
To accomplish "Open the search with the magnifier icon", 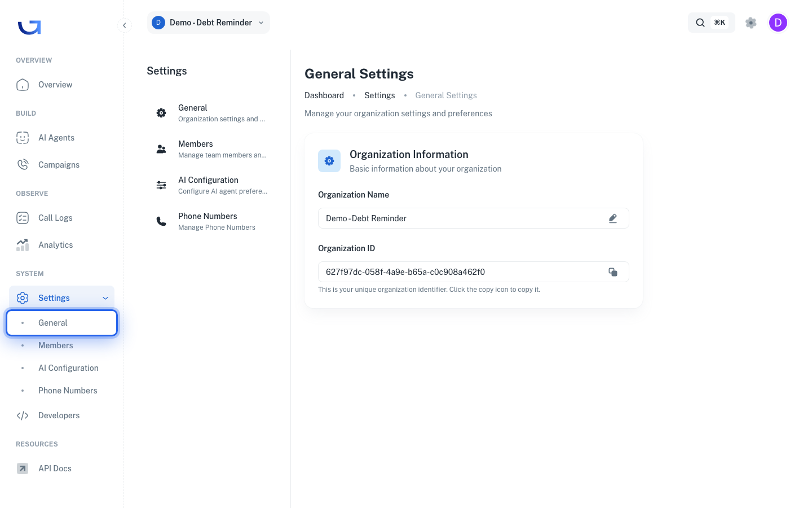I will (x=700, y=23).
